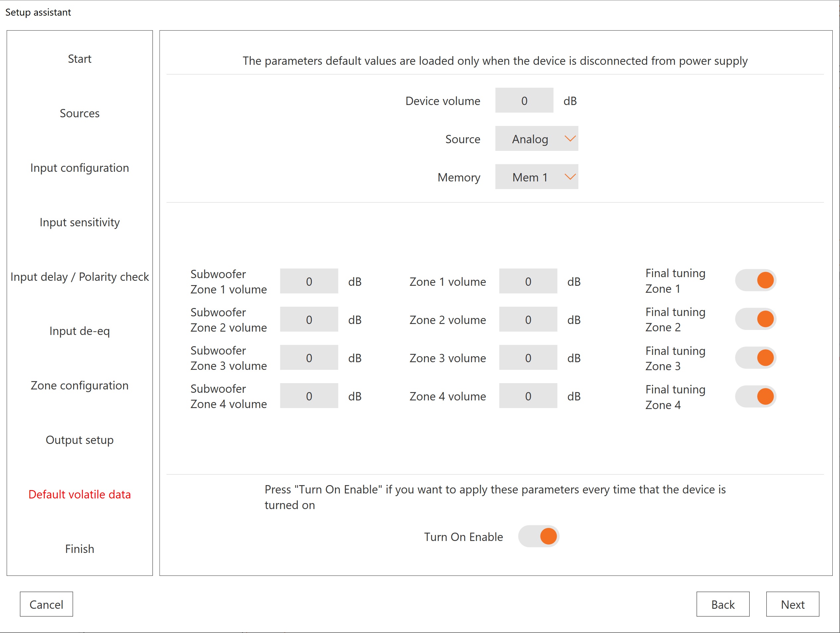This screenshot has height=633, width=840.
Task: Select Input sensitivity in sidebar
Action: point(79,222)
